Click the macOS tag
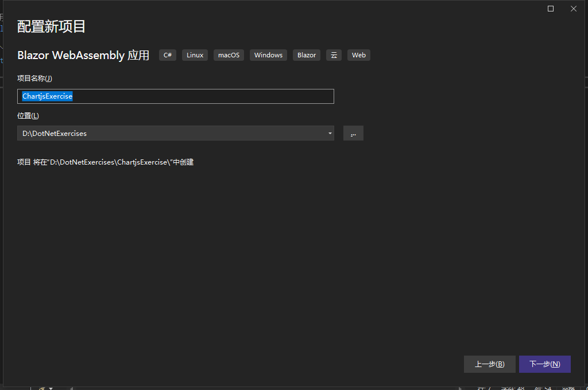Image resolution: width=588 pixels, height=390 pixels. point(229,55)
